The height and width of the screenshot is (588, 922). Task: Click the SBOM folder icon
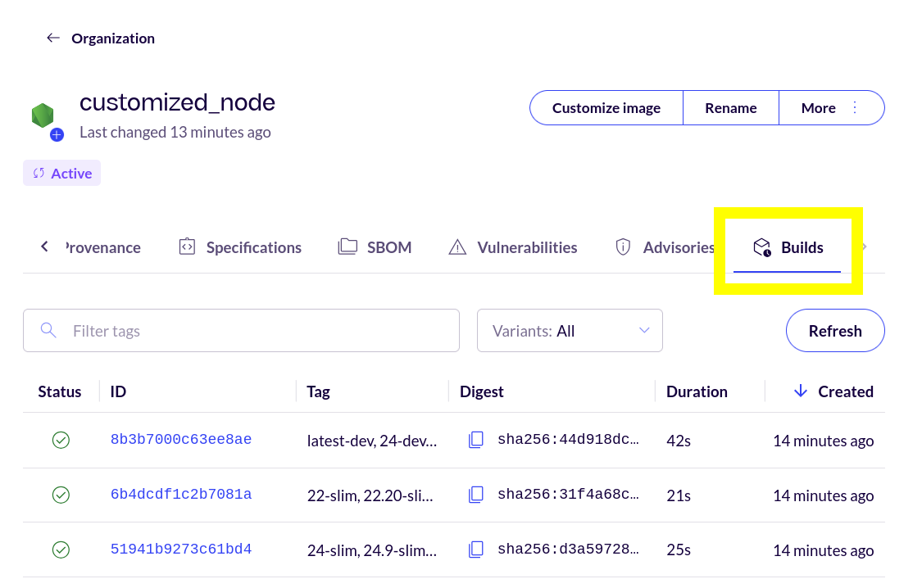click(347, 247)
